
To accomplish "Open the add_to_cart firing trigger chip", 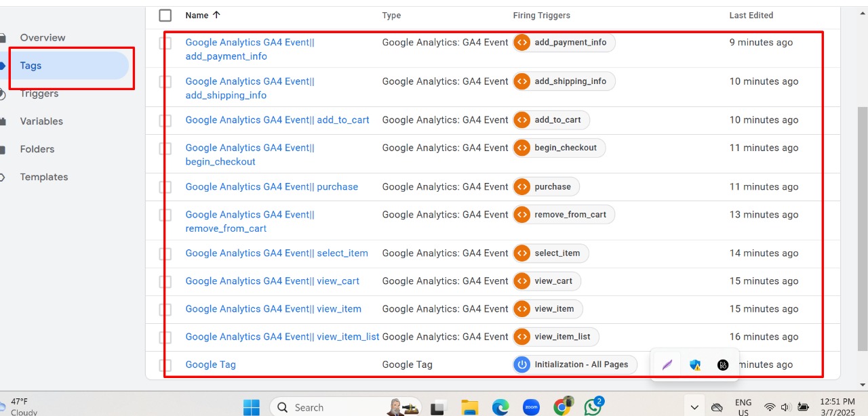I will 551,120.
